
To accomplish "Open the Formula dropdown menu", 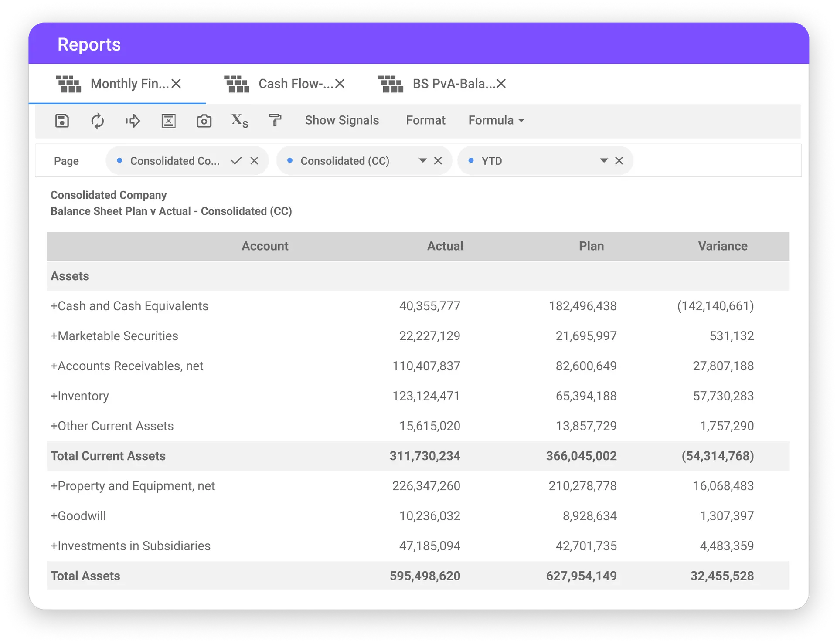I will click(496, 120).
